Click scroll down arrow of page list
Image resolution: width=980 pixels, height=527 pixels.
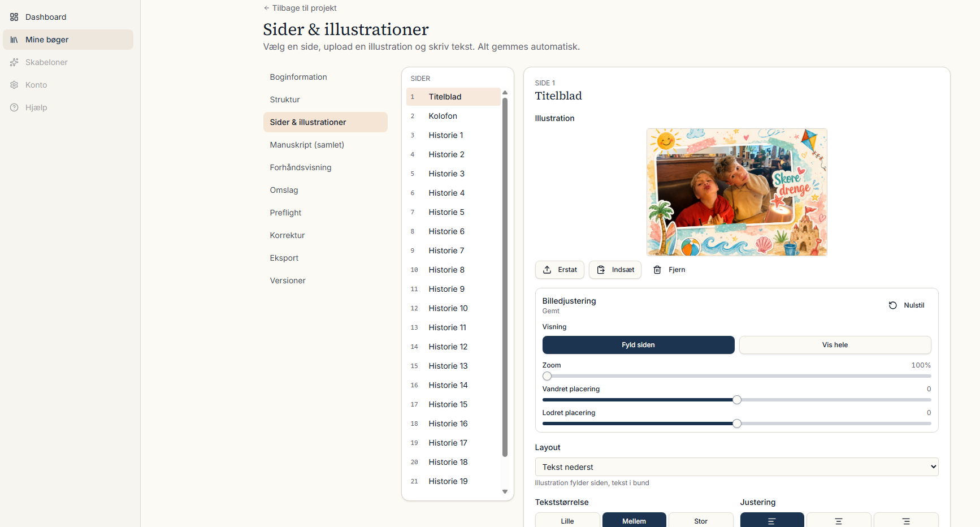[x=505, y=492]
